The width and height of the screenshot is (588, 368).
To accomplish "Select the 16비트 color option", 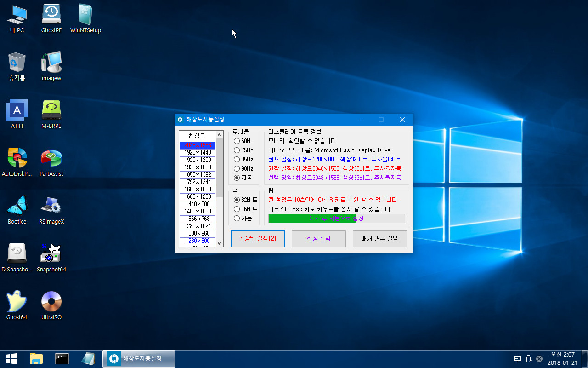I will (246, 209).
